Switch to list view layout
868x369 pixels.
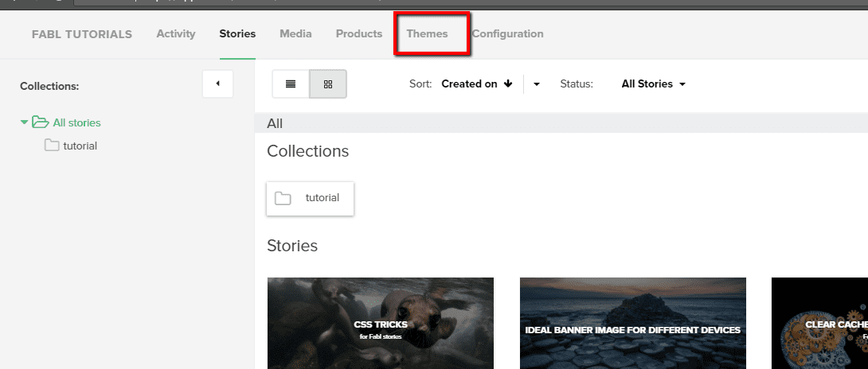[291, 84]
